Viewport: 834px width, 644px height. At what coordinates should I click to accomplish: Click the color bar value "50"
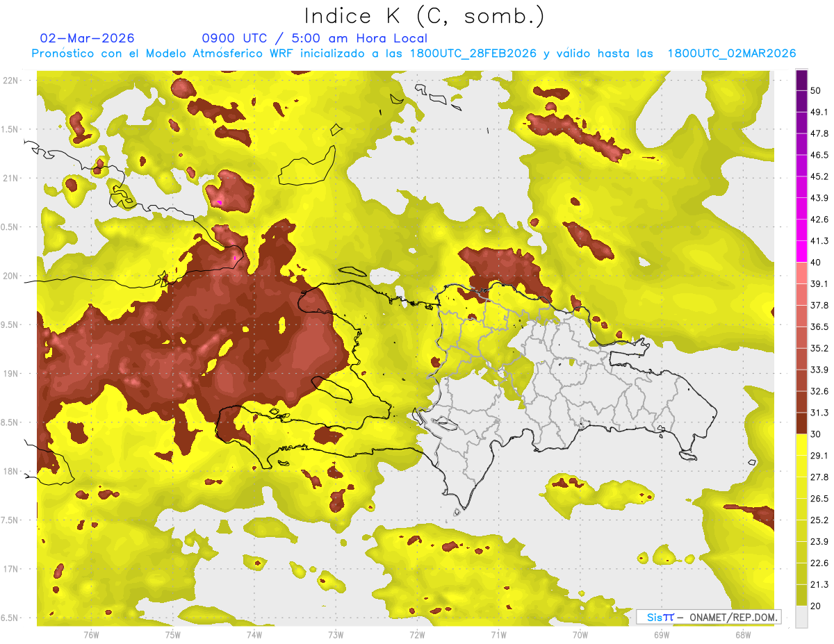click(x=815, y=90)
